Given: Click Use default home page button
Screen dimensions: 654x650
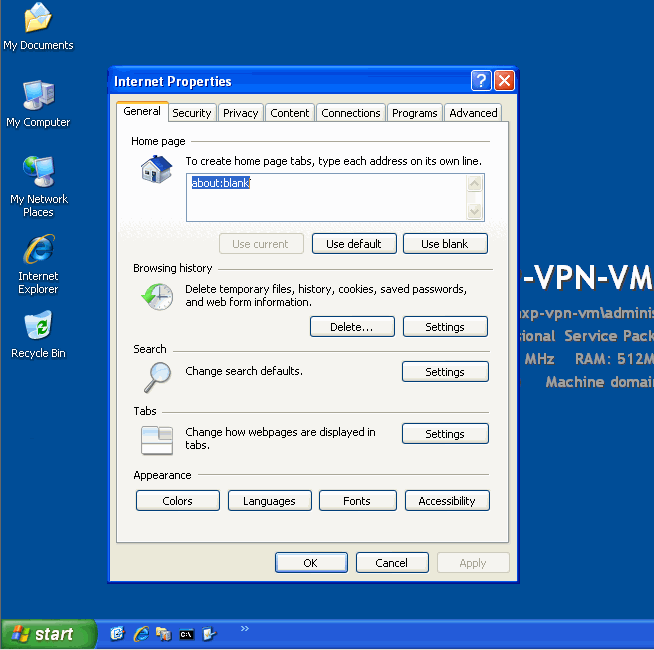Looking at the screenshot, I should pos(354,244).
